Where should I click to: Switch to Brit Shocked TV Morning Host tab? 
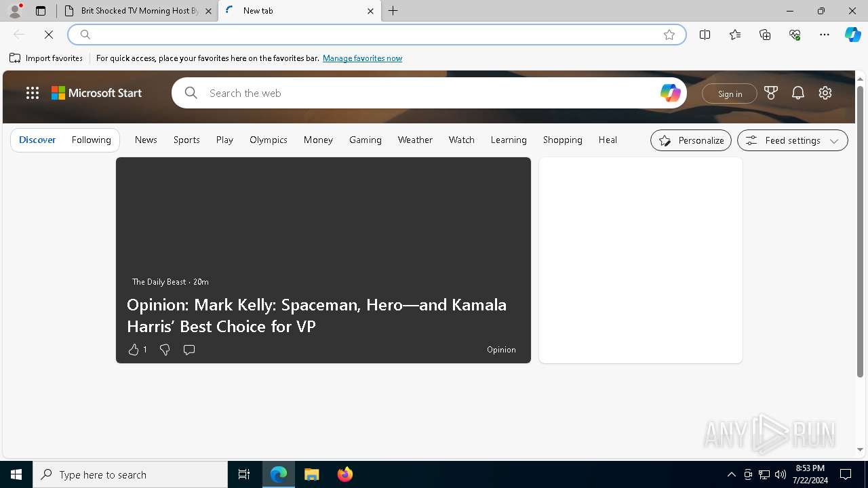click(x=138, y=11)
